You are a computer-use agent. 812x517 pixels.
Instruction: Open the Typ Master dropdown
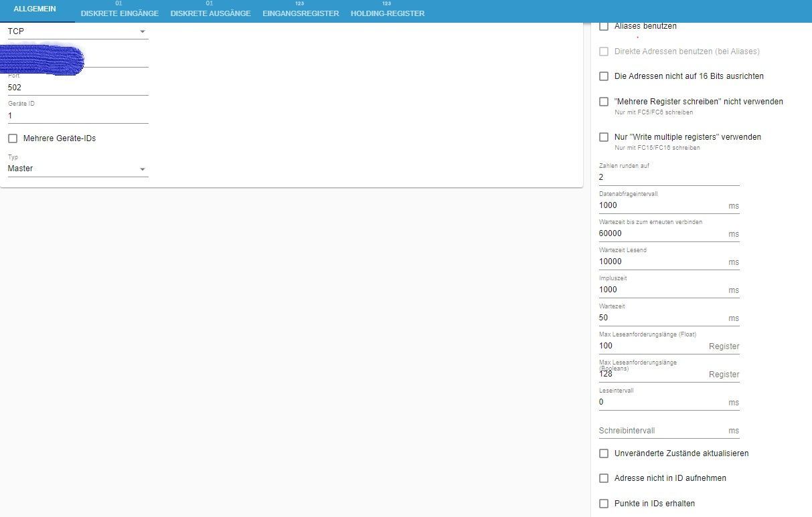78,169
